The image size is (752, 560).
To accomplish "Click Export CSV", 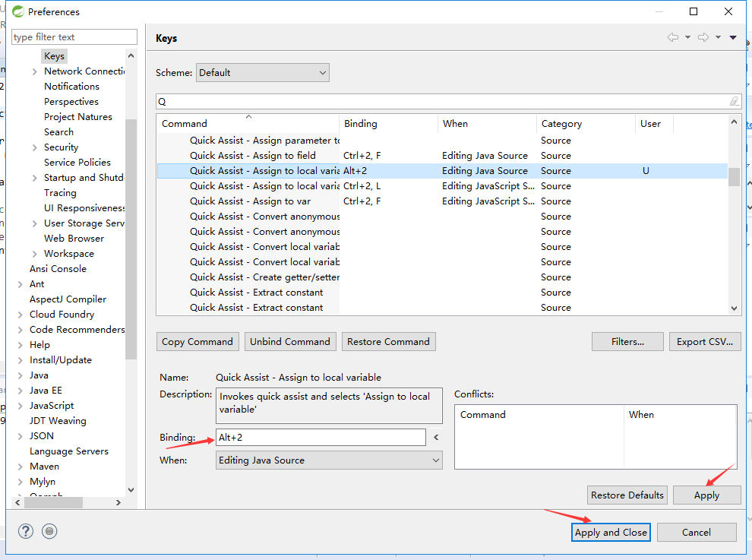I will [x=705, y=341].
